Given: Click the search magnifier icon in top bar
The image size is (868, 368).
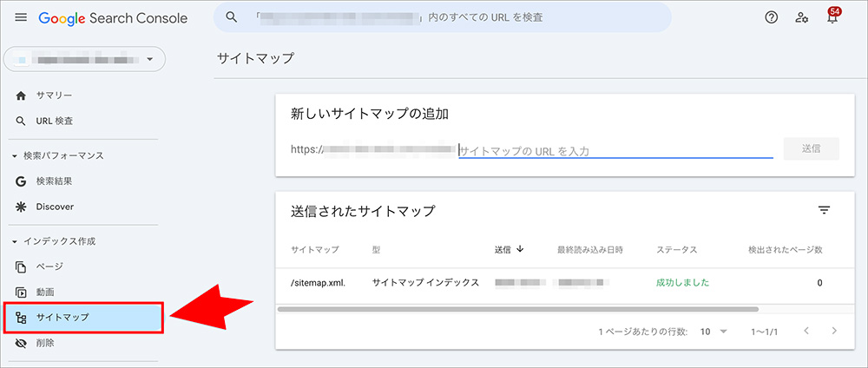Looking at the screenshot, I should [232, 17].
